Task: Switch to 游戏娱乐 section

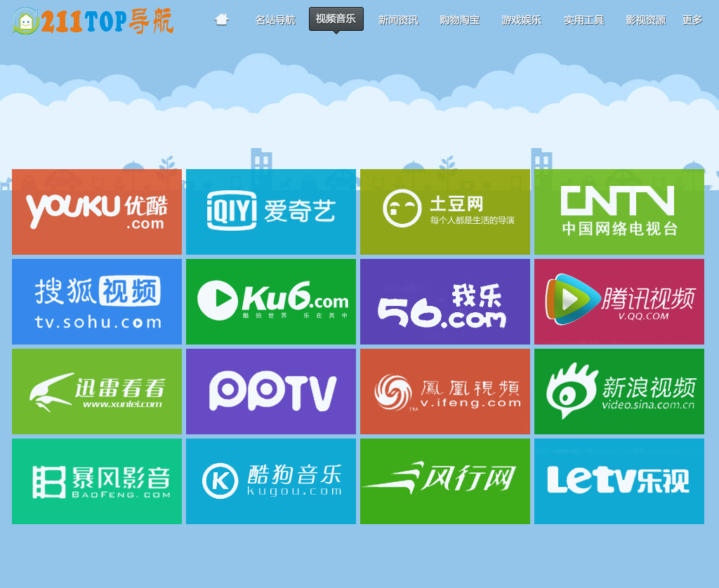Action: 522,20
